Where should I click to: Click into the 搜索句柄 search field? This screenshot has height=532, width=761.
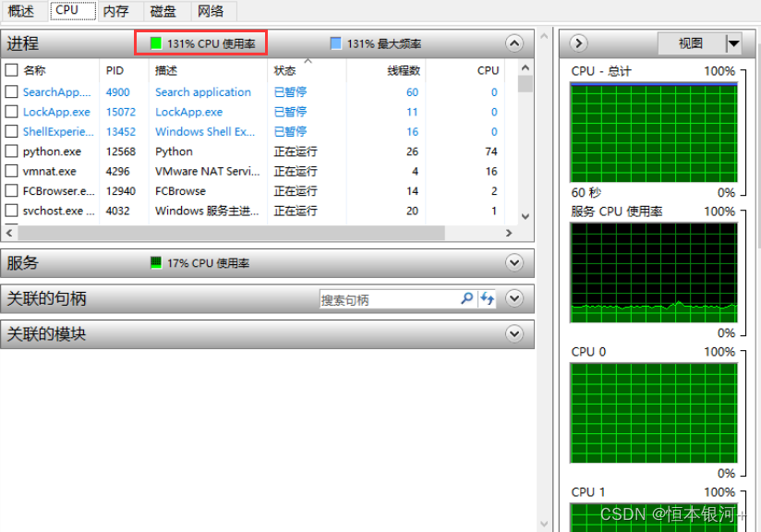[388, 299]
